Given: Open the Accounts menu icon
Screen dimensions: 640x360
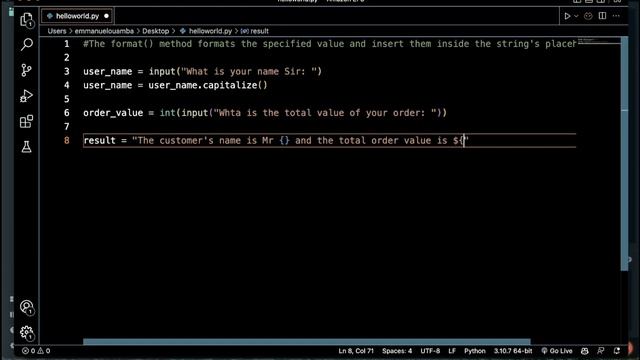Looking at the screenshot, I should click(27, 307).
